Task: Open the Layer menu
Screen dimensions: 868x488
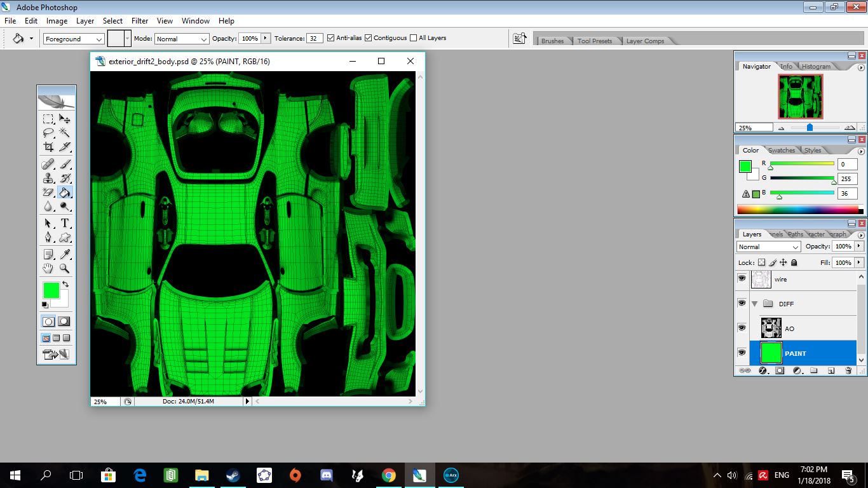Action: click(85, 21)
